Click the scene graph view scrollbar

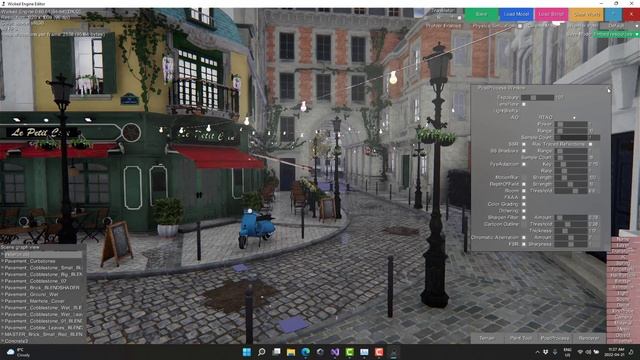coord(84,297)
